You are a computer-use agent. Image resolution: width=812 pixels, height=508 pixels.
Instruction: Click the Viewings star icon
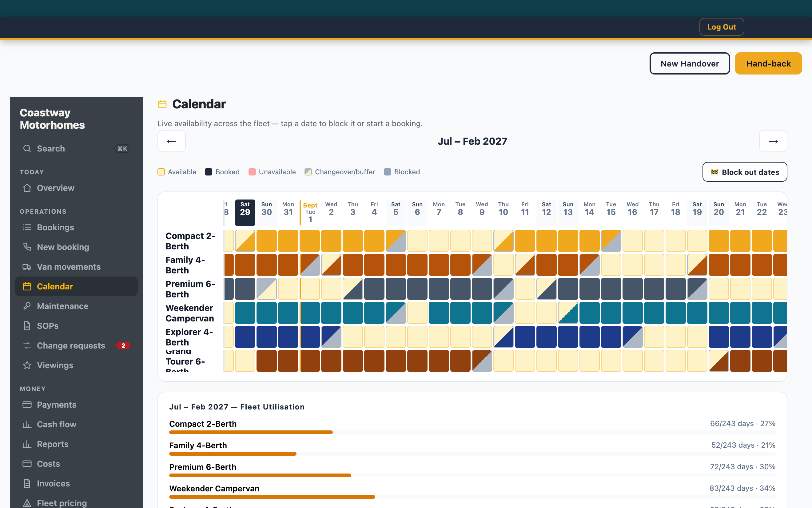tap(27, 365)
